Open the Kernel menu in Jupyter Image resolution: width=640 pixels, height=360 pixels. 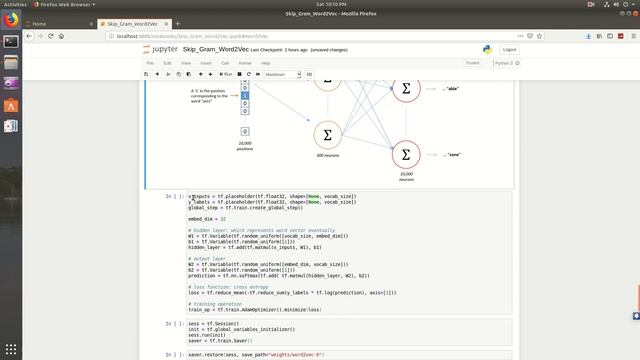[x=245, y=63]
